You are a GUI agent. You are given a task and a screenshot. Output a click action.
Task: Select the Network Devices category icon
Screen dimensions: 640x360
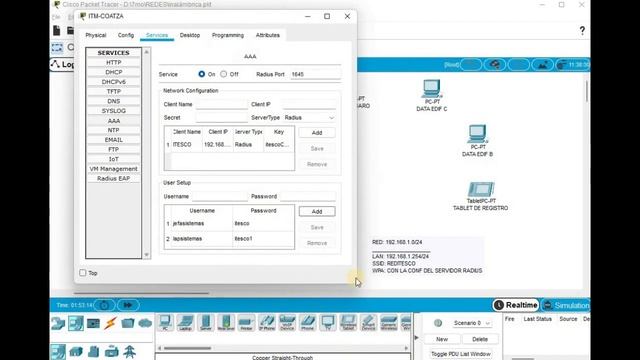tap(58, 323)
